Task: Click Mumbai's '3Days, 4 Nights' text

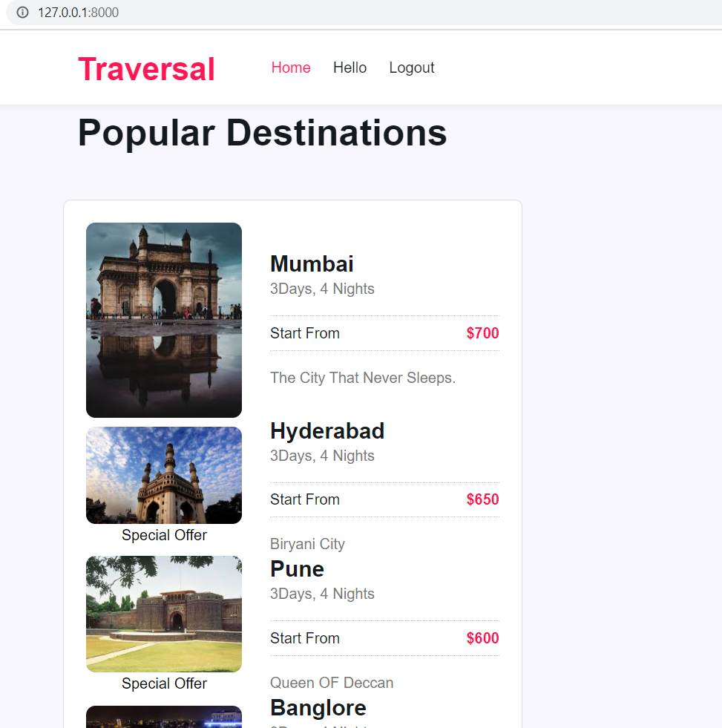Action: click(x=322, y=289)
